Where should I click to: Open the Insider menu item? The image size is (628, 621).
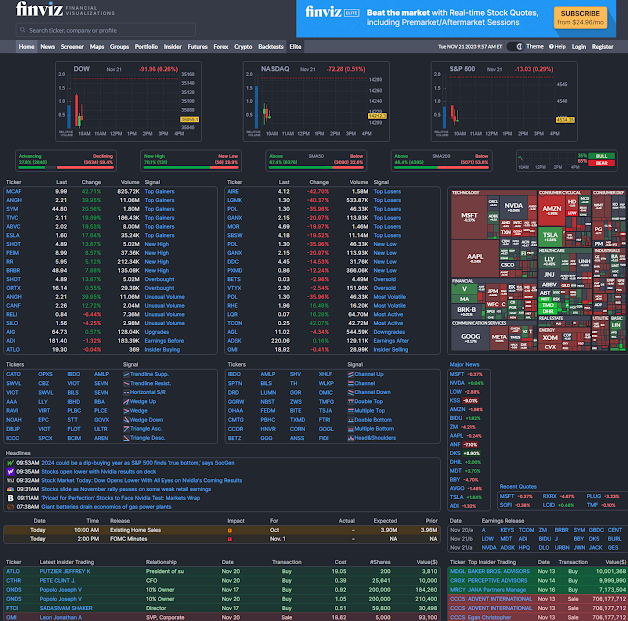173,47
